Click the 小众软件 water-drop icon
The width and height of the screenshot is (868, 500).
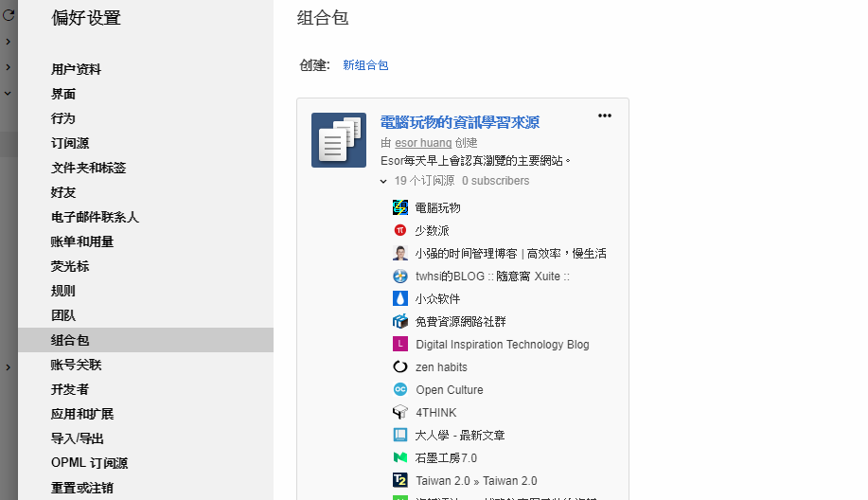(x=400, y=298)
